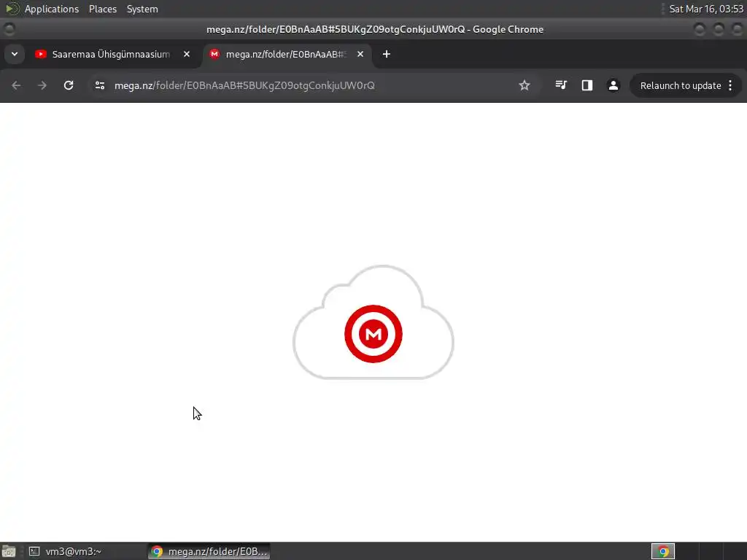Viewport: 747px width, 560px height.
Task: View site information icon in address bar
Action: click(99, 85)
